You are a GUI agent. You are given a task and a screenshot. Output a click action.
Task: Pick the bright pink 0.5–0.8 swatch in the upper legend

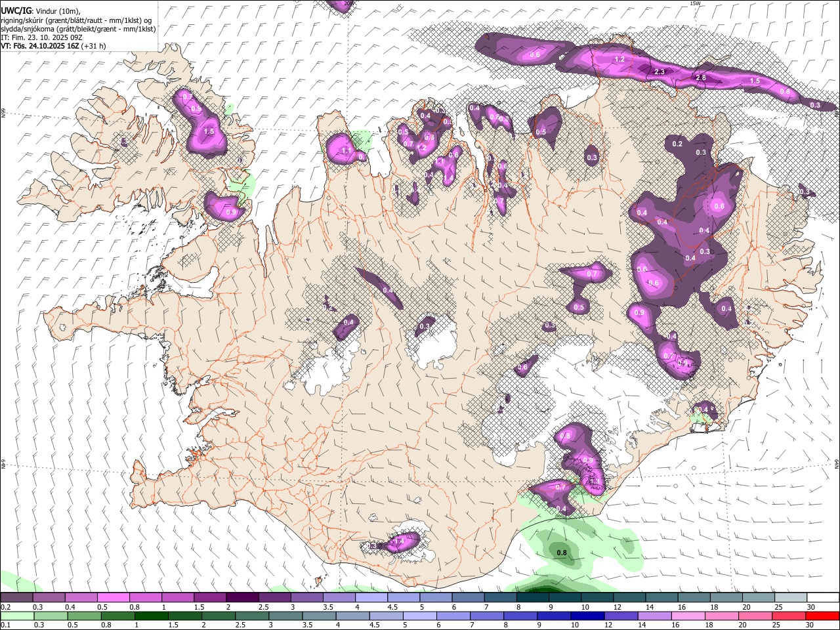tap(113, 597)
